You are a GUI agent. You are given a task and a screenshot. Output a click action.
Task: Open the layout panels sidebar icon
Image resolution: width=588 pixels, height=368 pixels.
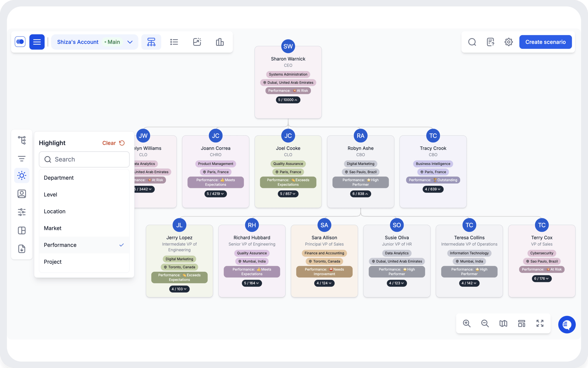[22, 230]
